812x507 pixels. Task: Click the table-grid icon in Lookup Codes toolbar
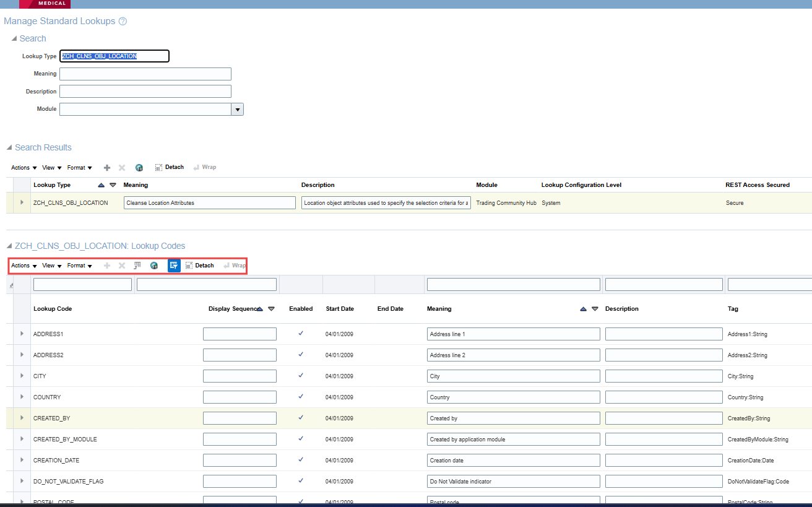[137, 266]
